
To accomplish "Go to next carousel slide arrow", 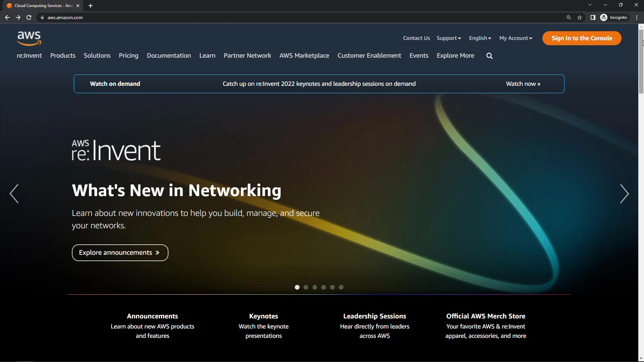I will pyautogui.click(x=624, y=194).
